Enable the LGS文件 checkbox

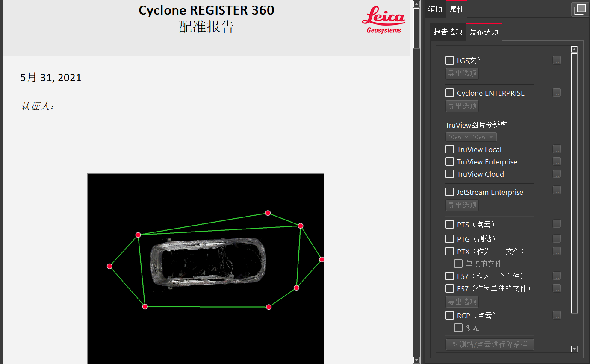pyautogui.click(x=450, y=60)
